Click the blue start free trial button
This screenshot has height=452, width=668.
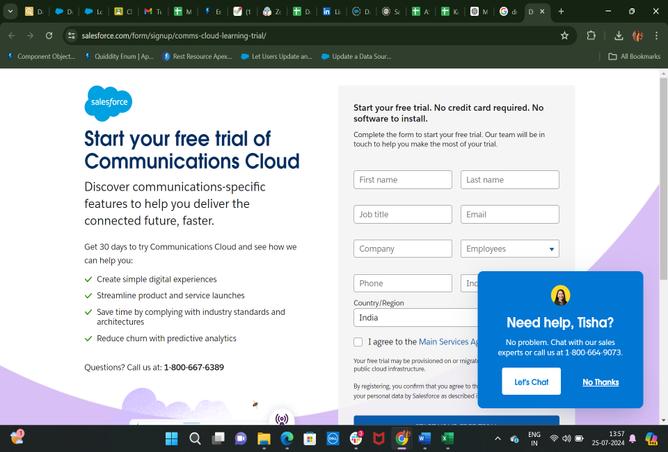[456, 420]
